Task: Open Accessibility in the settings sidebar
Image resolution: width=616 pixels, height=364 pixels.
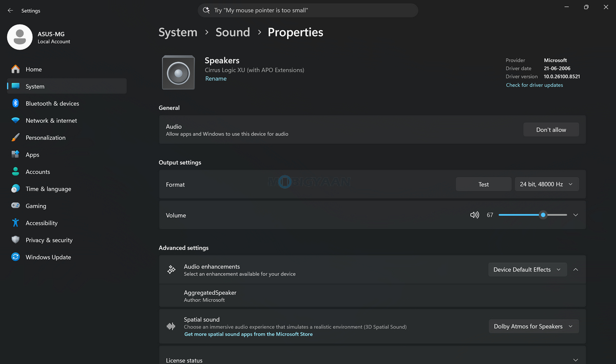Action: point(67,223)
